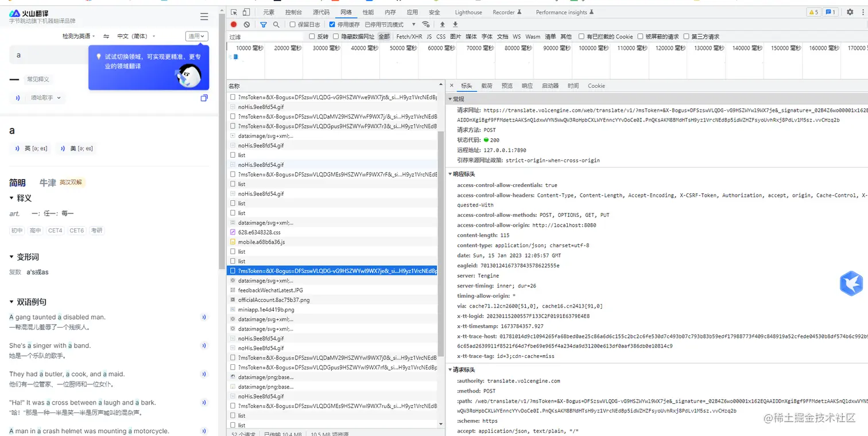The height and width of the screenshot is (436, 868).
Task: Collapse the 变形词 section
Action: pos(11,257)
